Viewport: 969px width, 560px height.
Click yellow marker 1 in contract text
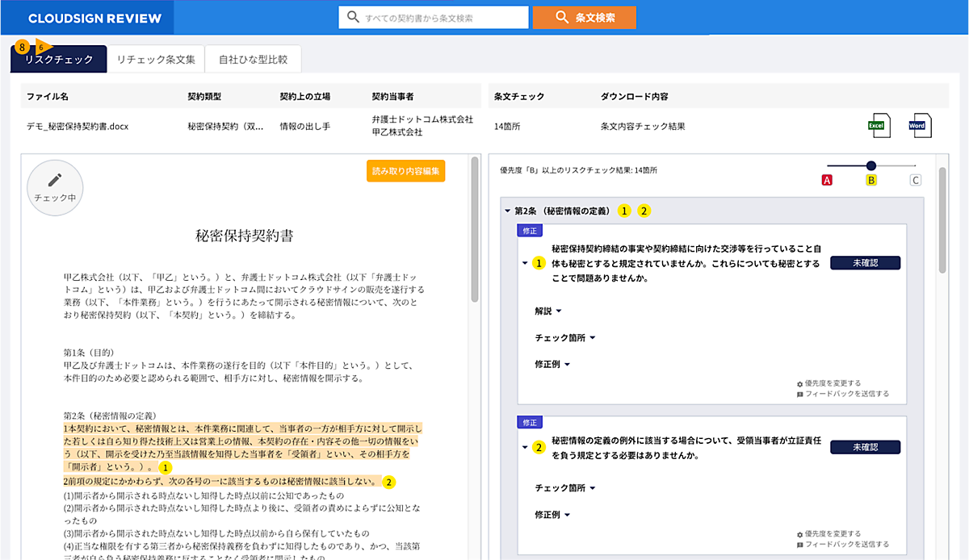(165, 467)
